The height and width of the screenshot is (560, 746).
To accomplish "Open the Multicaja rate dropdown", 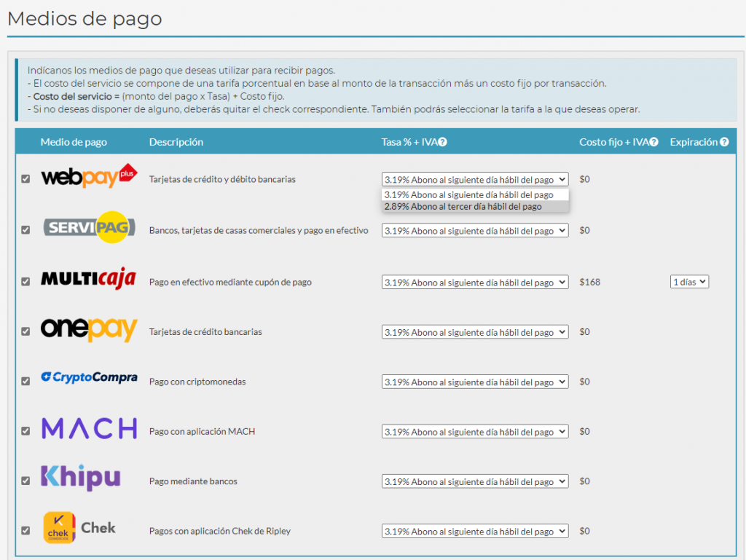I will [475, 282].
